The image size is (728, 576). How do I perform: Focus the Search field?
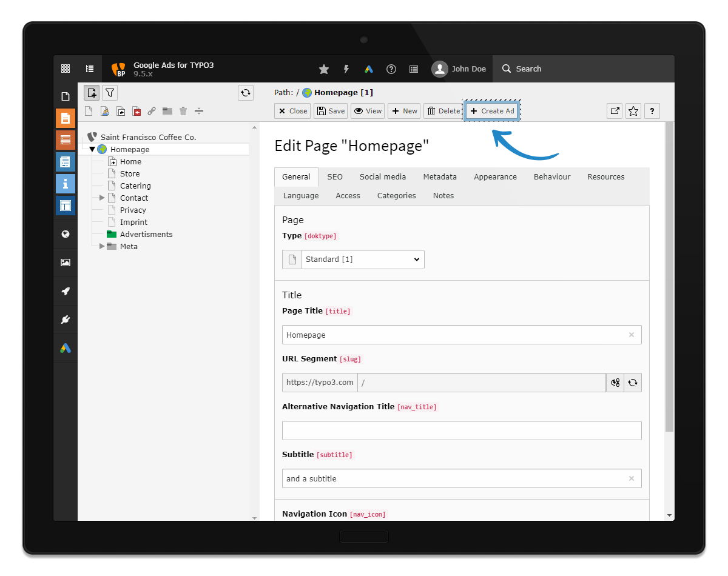click(x=584, y=69)
